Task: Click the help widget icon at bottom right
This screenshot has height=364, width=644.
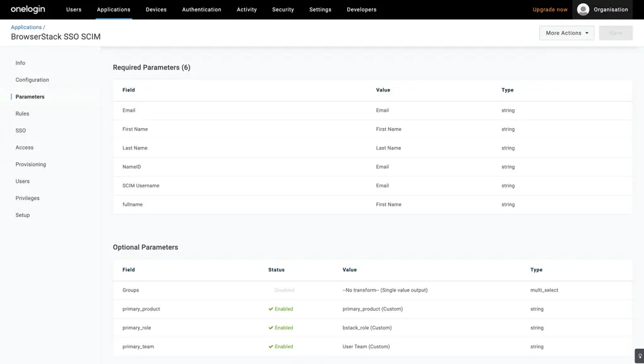Action: click(x=639, y=356)
